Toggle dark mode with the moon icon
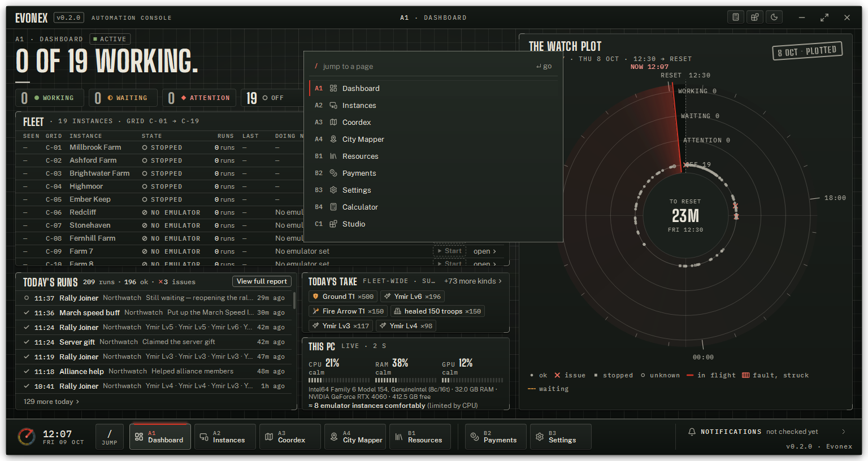Image resolution: width=868 pixels, height=461 pixels. pos(774,18)
